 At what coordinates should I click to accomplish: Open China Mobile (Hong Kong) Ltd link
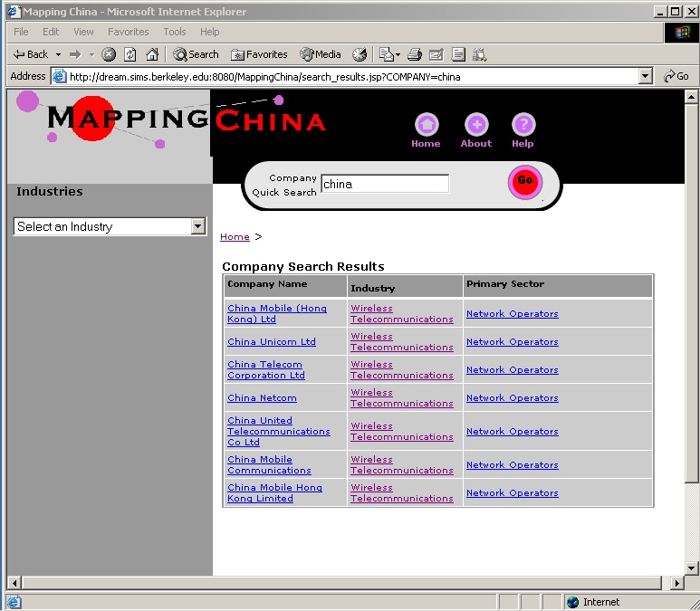[x=277, y=314]
